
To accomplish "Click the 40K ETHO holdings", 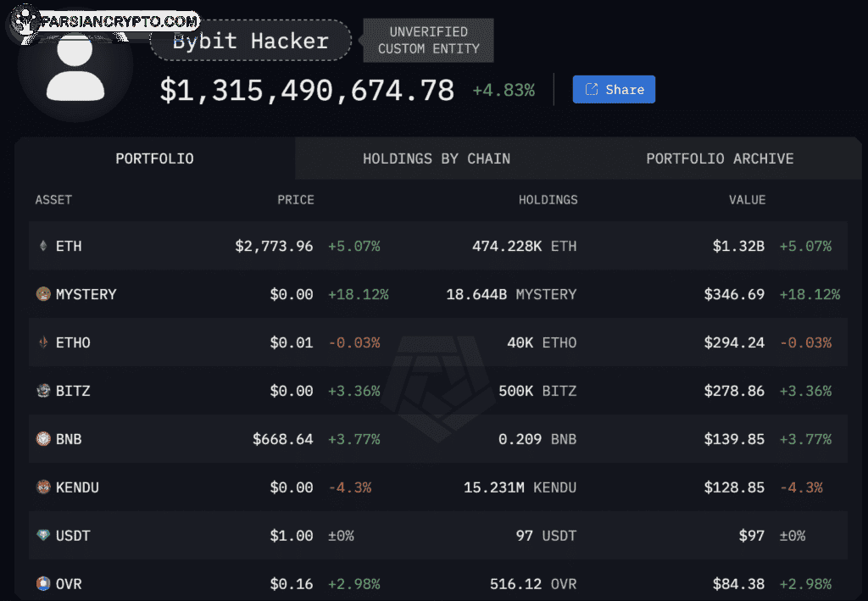I will [x=542, y=342].
